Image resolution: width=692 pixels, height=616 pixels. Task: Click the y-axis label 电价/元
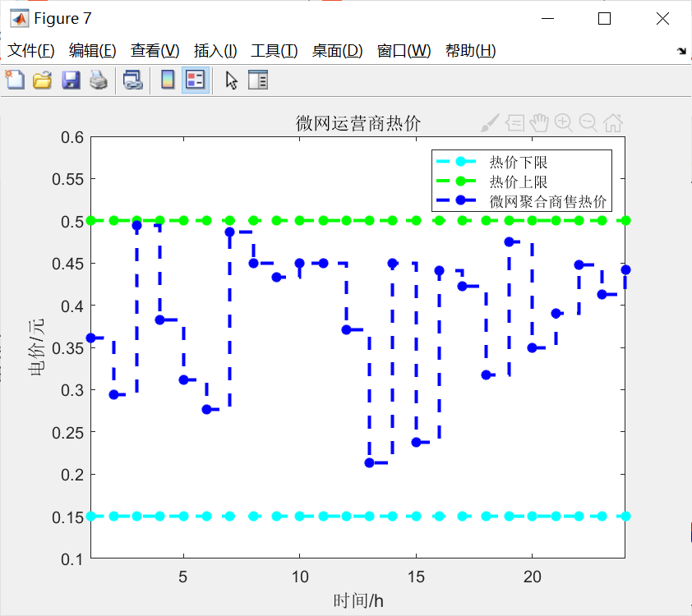[x=36, y=347]
